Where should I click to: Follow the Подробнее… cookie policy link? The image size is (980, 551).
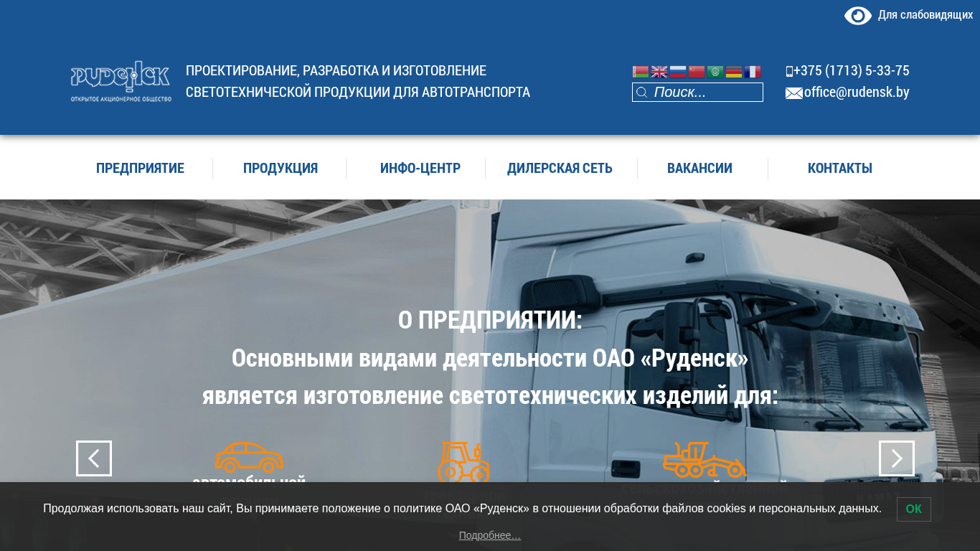490,535
